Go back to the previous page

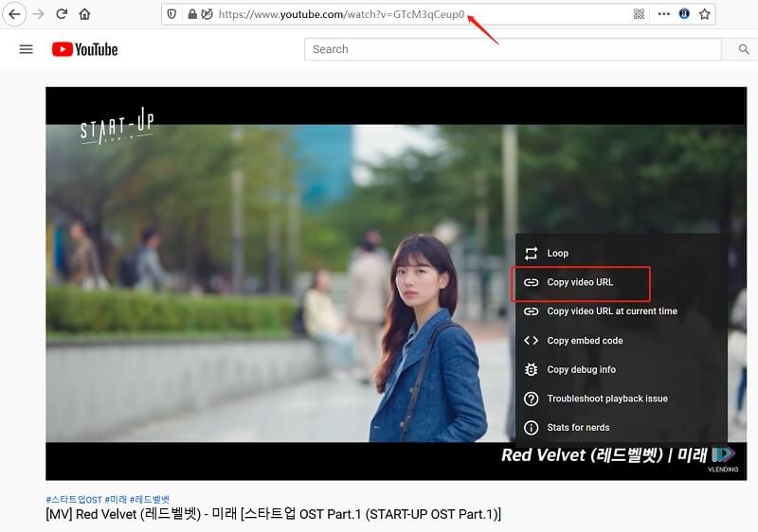[14, 14]
